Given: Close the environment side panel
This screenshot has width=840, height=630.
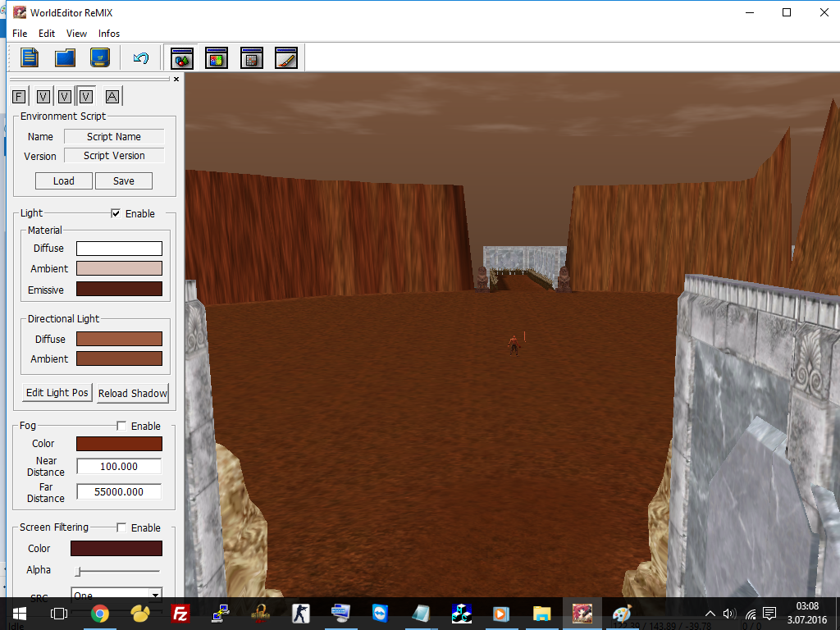Looking at the screenshot, I should pyautogui.click(x=176, y=80).
